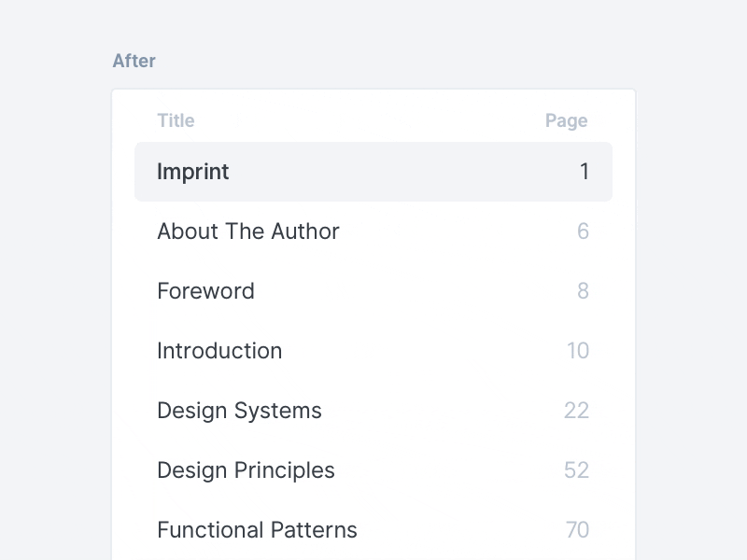Select page number 70 next to Functional Patterns
Screen dimensions: 747x560
coord(578,530)
